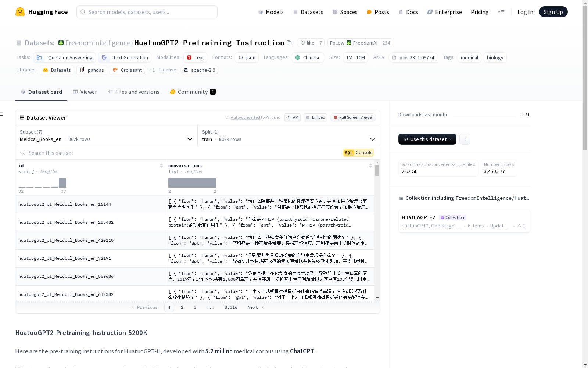Open the arxiv 2311.09774 paper tag
The height and width of the screenshot is (368, 588).
[413, 57]
